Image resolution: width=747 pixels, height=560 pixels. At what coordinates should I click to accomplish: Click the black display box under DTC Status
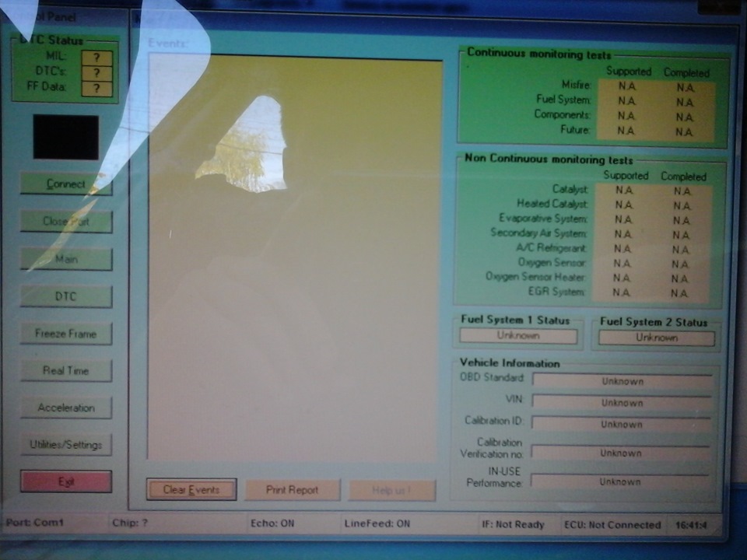[65, 137]
